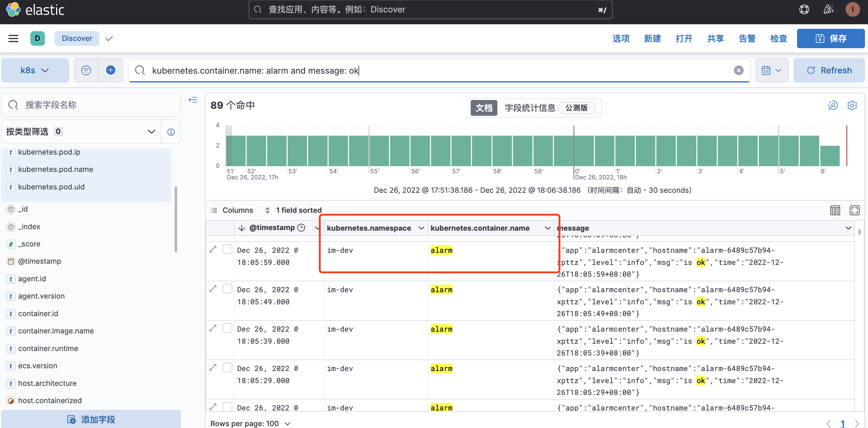Collapse the field sidebar arrow icon

[193, 100]
